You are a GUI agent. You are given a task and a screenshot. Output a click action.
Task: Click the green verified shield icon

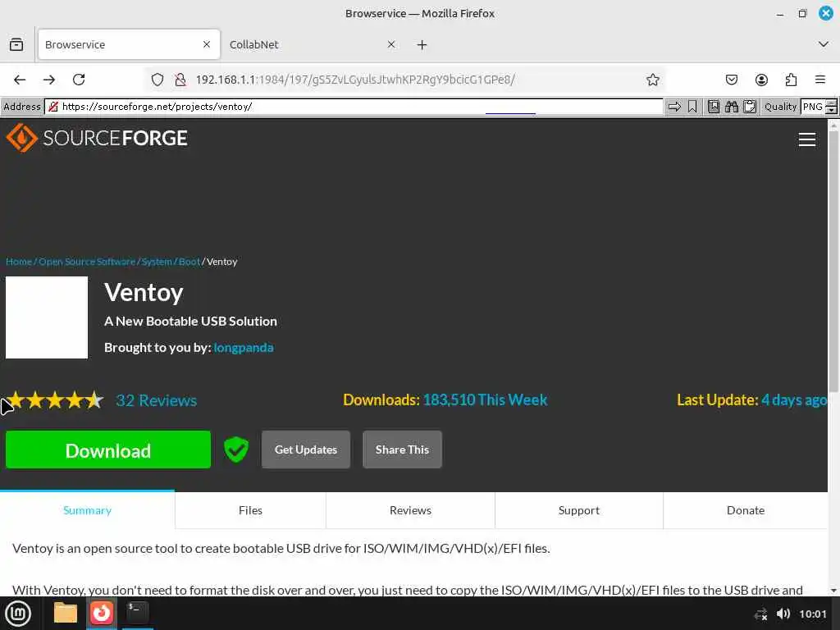coord(235,450)
